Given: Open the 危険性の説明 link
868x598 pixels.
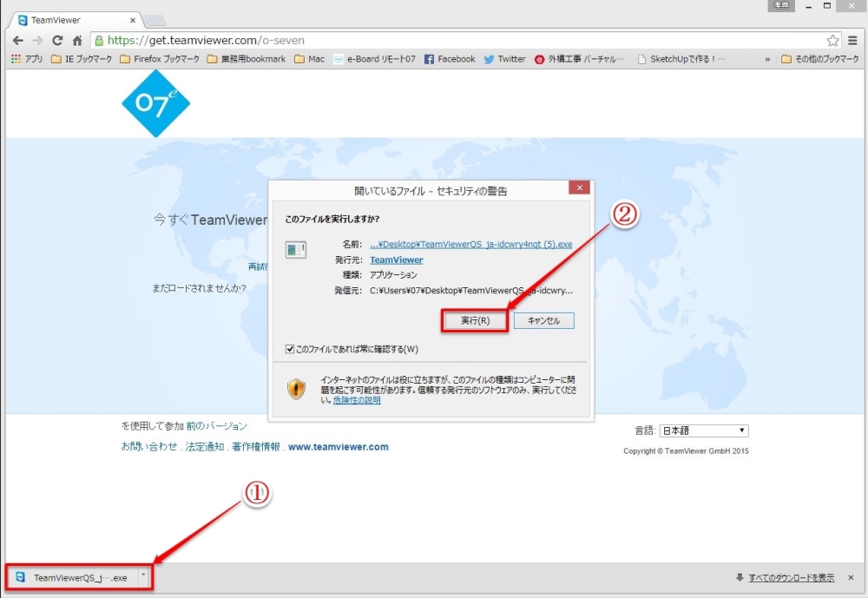Looking at the screenshot, I should [357, 400].
